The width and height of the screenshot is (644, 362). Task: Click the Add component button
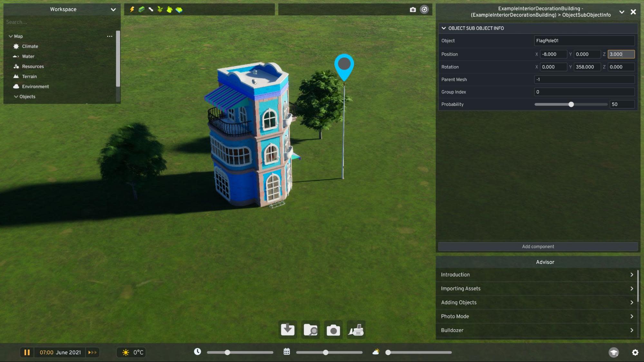538,246
